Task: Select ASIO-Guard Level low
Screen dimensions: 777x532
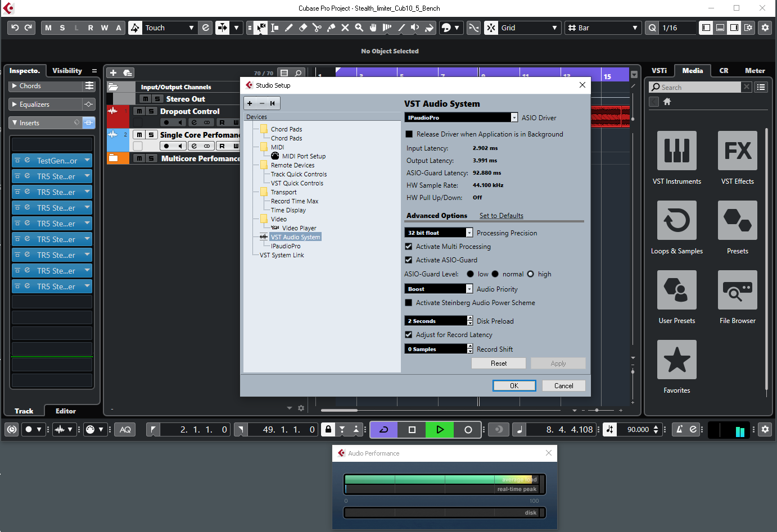Action: pos(470,274)
